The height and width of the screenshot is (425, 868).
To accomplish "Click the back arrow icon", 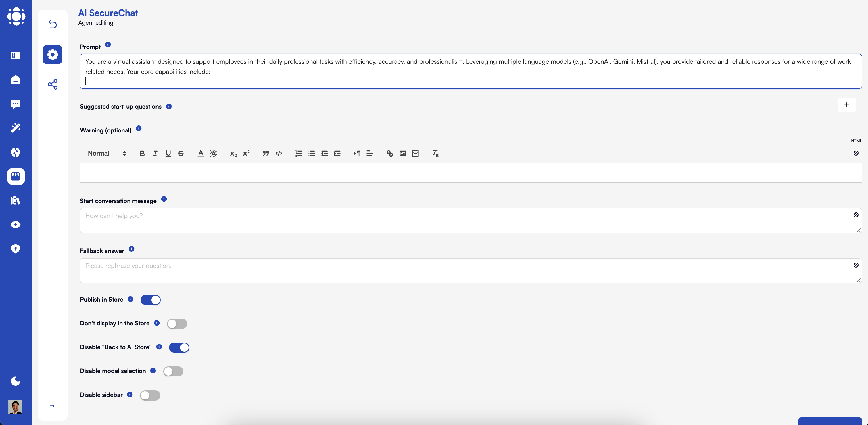I will click(53, 24).
